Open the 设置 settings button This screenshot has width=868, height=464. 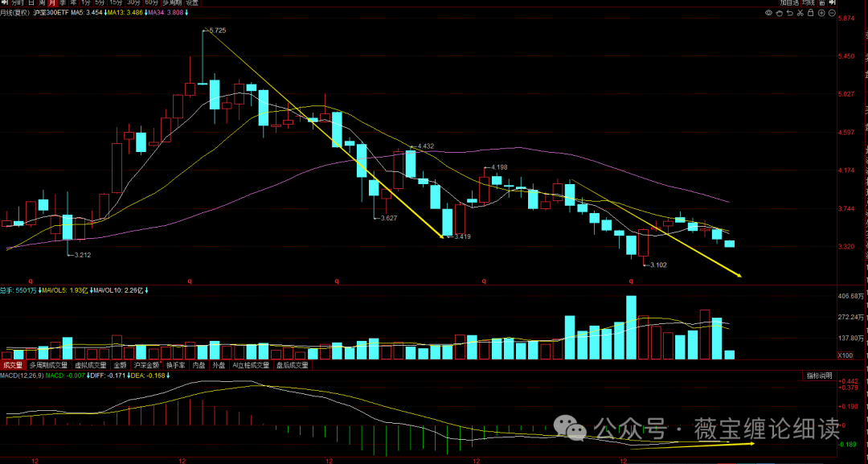192,2
